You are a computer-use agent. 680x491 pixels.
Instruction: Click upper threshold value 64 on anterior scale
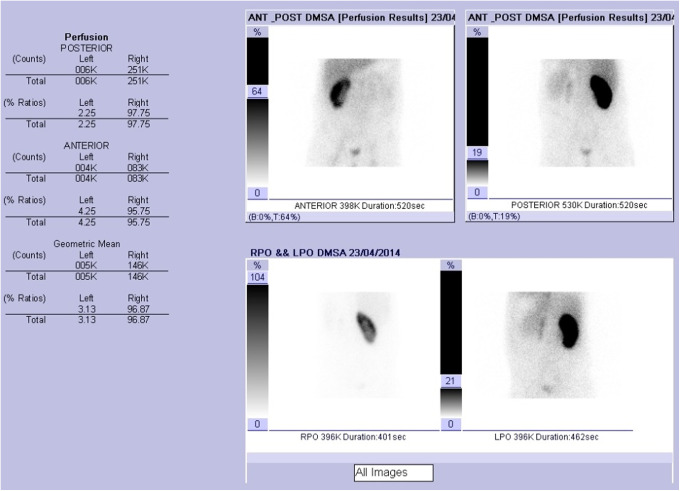(257, 92)
